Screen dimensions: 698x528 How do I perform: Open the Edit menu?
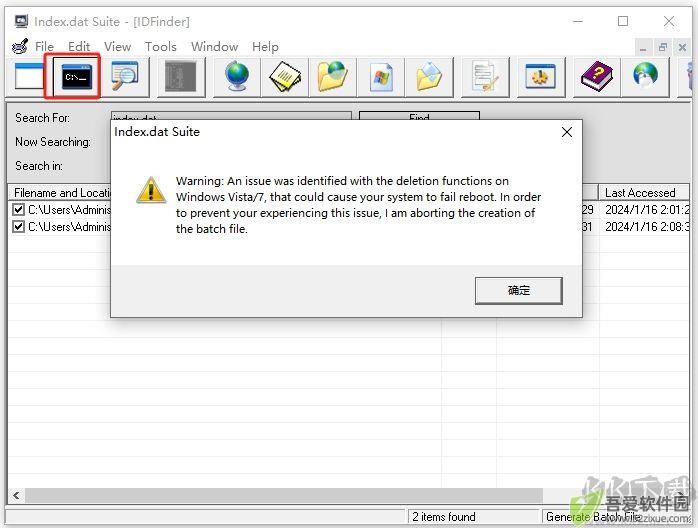click(79, 46)
